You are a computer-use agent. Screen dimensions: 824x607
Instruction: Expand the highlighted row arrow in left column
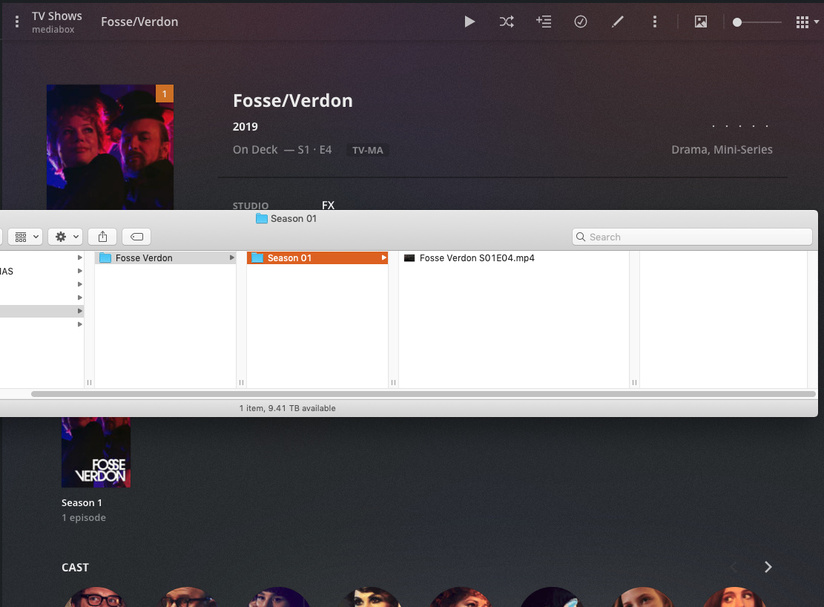point(80,311)
